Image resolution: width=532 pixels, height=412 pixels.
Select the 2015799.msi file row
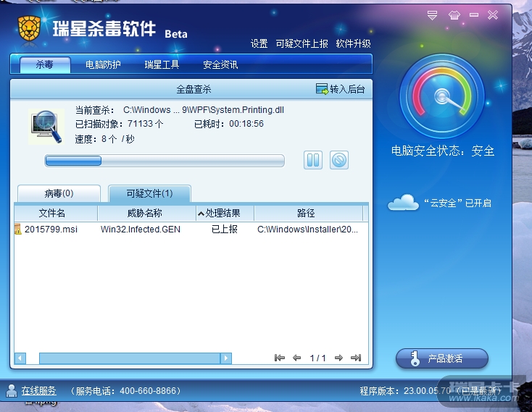point(191,230)
